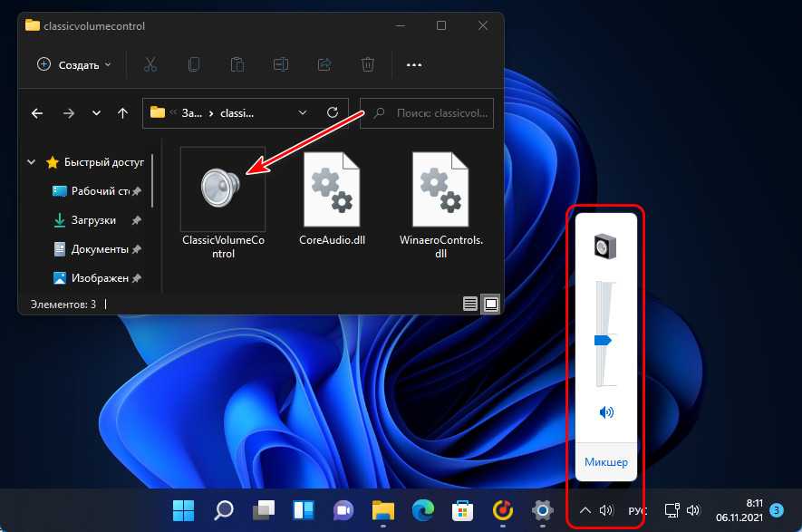Click the Cut scissors icon in toolbar

150,64
